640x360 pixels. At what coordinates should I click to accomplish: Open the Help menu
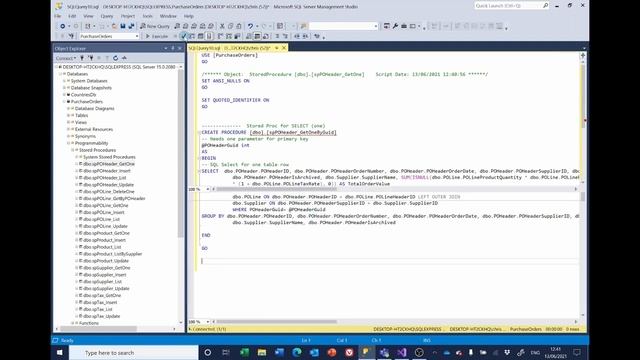(189, 16)
